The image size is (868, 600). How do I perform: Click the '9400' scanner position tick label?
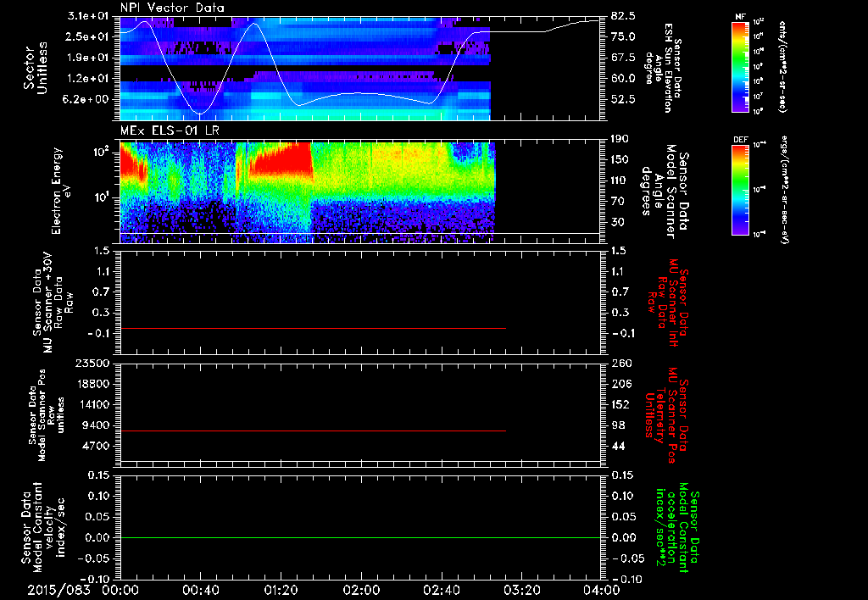tap(97, 425)
